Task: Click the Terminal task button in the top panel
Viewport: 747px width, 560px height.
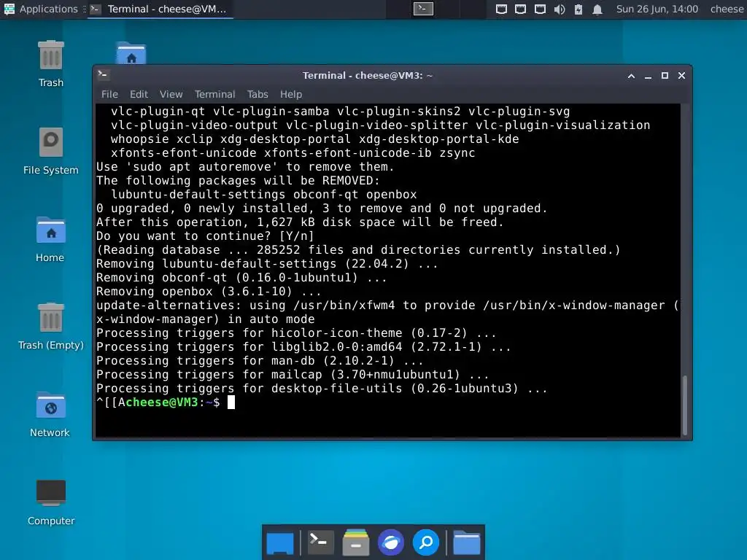Action: 160,9
